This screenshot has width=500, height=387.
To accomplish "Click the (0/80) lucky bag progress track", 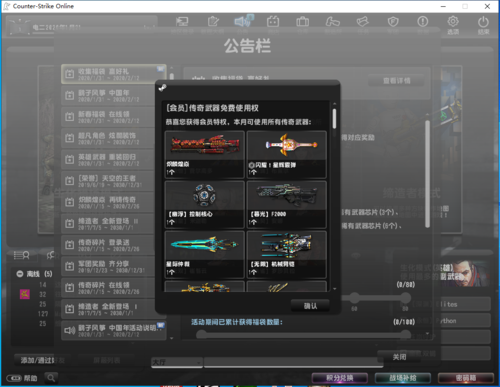I will tap(375, 298).
